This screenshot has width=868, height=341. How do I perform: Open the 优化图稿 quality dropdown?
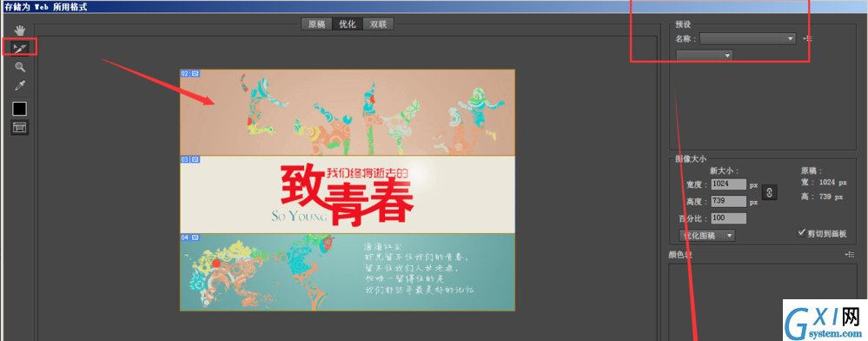[707, 236]
